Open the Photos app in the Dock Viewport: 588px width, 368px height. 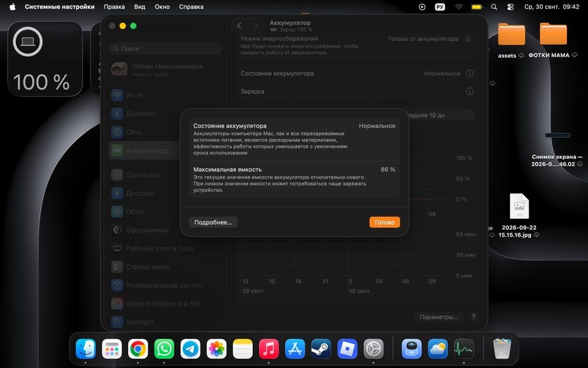tap(216, 349)
